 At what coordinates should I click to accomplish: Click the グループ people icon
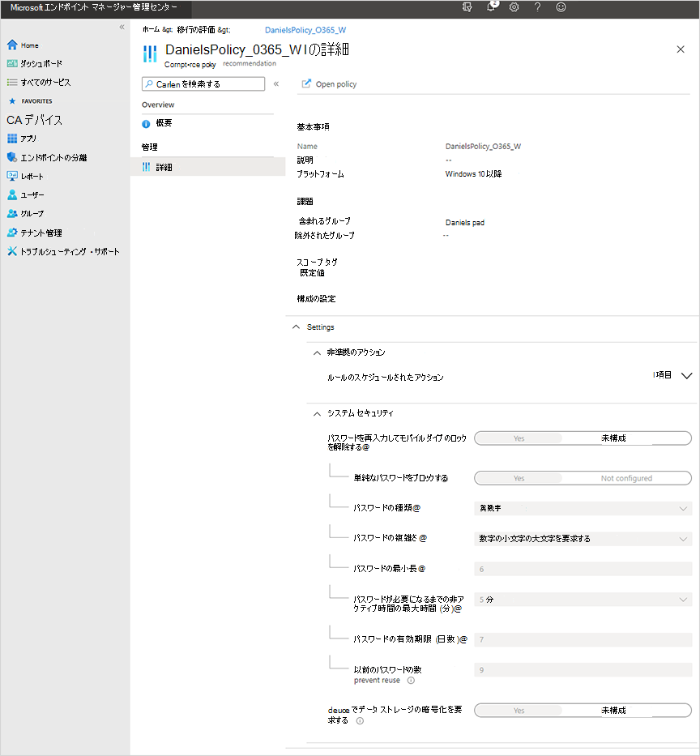(12, 214)
